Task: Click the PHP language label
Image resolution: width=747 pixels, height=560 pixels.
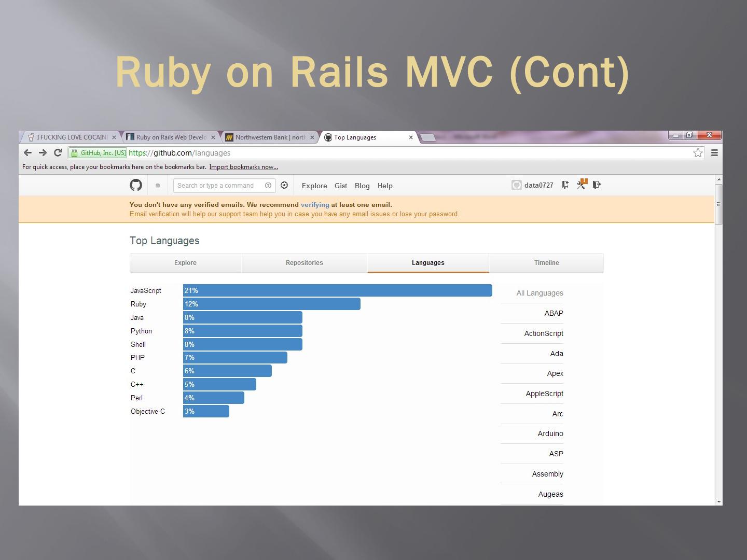Action: 137,358
